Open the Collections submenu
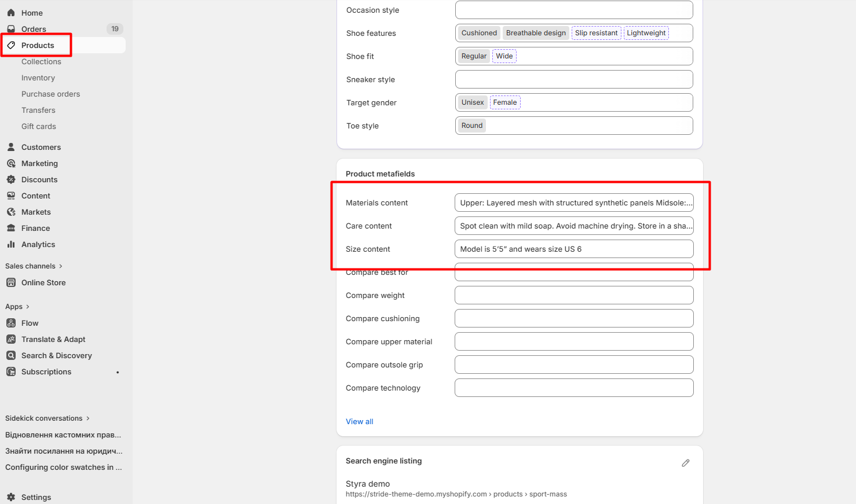This screenshot has height=504, width=856. point(41,61)
